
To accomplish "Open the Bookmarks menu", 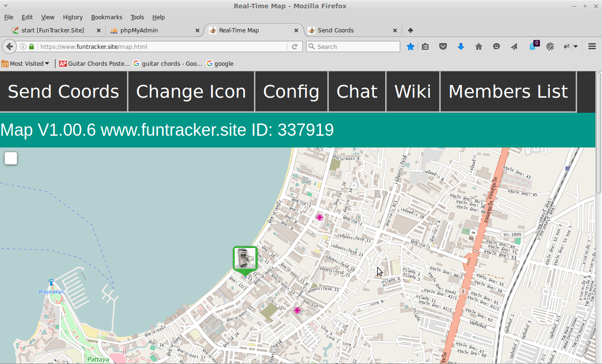I will click(x=106, y=17).
